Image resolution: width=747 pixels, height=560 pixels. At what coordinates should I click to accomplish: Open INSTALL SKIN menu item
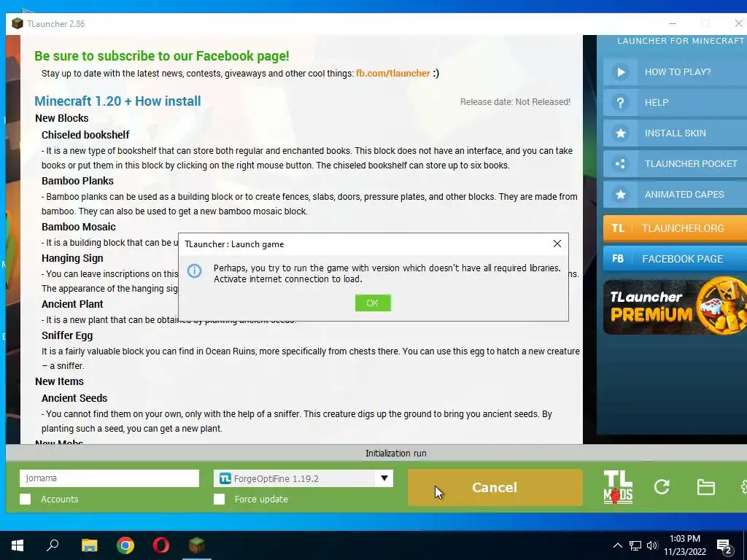point(675,133)
